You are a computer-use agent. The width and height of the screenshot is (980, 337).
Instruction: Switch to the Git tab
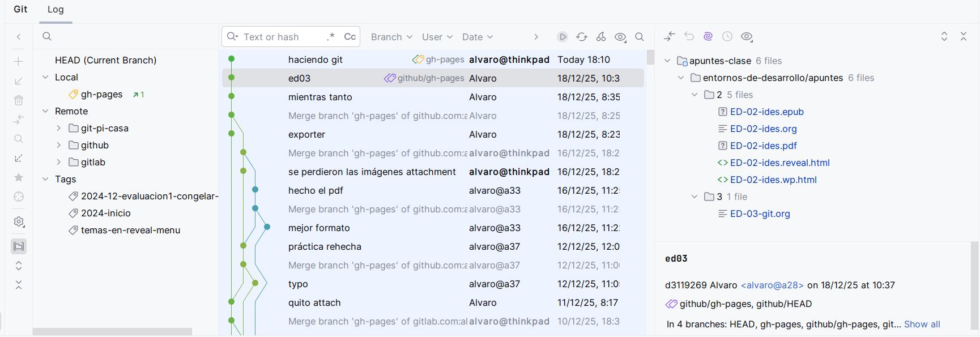(x=20, y=9)
